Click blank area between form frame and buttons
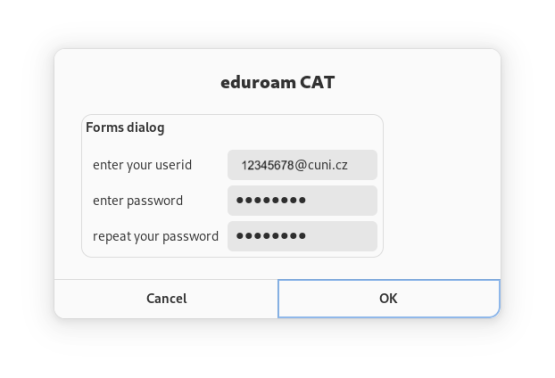 (278, 268)
